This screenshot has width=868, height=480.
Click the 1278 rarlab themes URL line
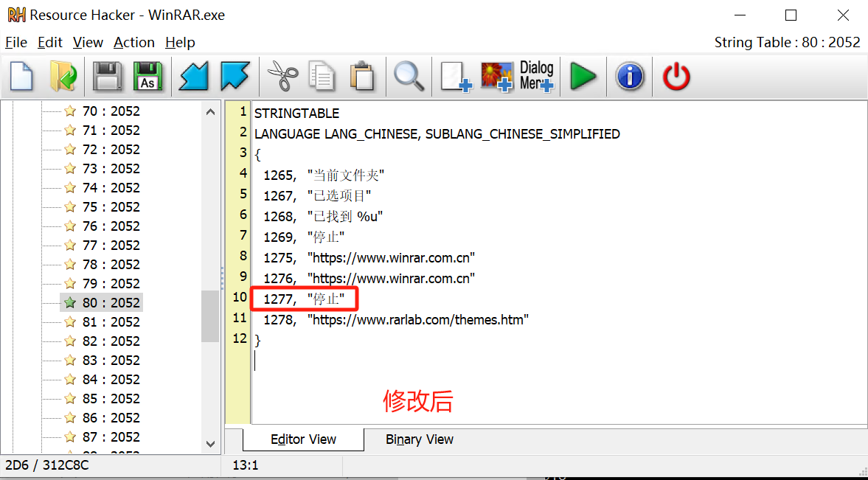pos(396,320)
